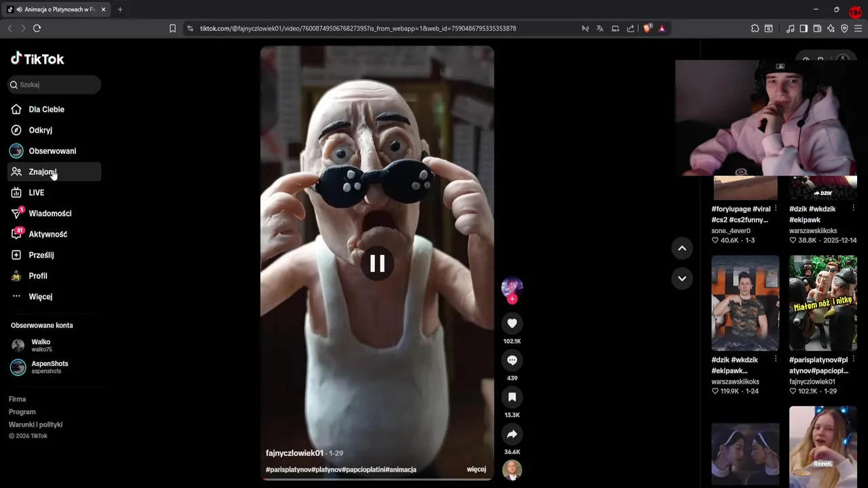Open Brave Shields lion icon
Screen dimensions: 868x488
tap(647, 28)
